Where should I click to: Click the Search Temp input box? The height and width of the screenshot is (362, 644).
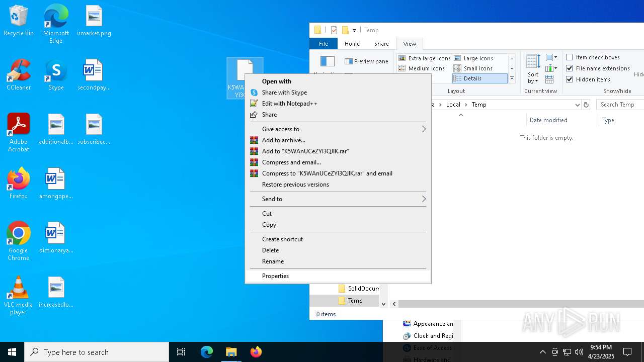click(x=620, y=105)
